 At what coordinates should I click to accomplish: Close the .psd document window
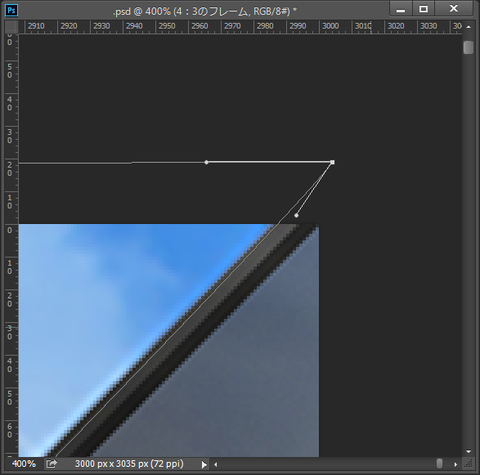point(453,9)
